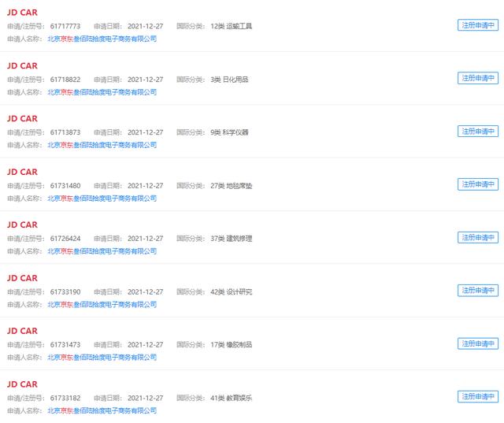The image size is (504, 423).
Task: Click 注册申请中 badge for registration 61718822
Action: click(478, 78)
